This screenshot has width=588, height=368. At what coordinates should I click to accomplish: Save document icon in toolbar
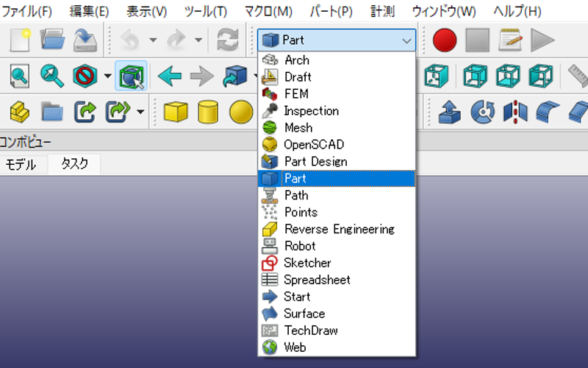(85, 40)
